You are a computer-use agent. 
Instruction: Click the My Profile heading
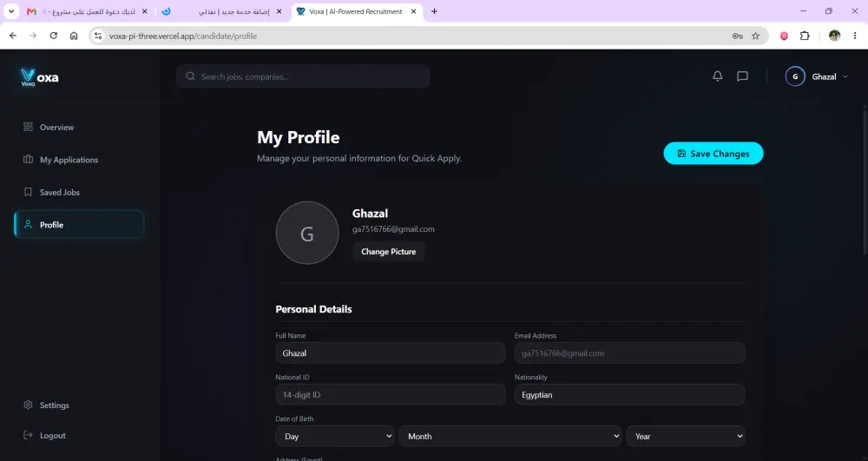pyautogui.click(x=299, y=137)
